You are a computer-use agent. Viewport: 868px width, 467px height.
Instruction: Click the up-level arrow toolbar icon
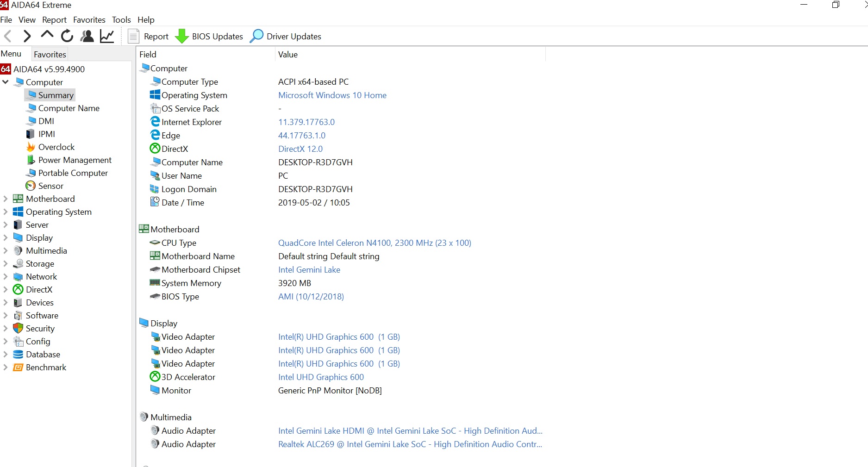[x=47, y=35]
